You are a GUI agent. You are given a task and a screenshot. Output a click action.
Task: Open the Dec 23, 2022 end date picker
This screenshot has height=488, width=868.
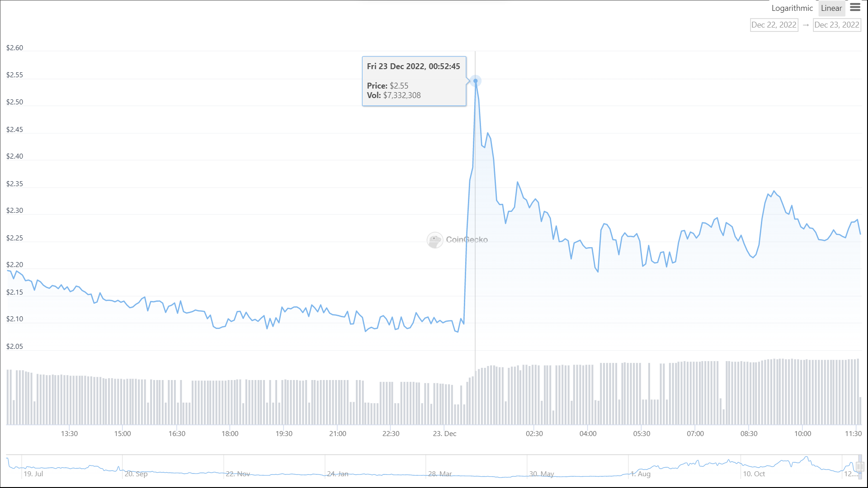pos(837,25)
